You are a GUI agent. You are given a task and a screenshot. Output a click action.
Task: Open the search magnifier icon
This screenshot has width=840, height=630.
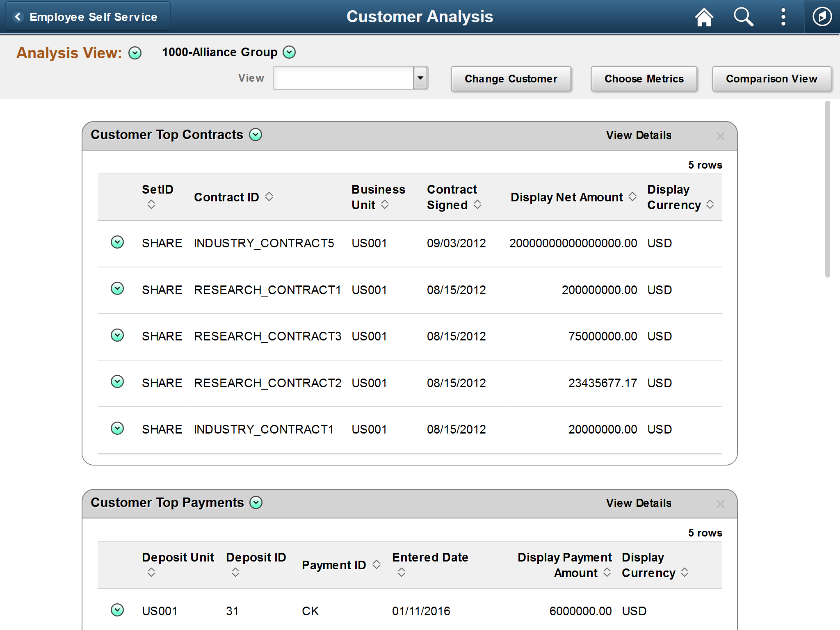743,17
